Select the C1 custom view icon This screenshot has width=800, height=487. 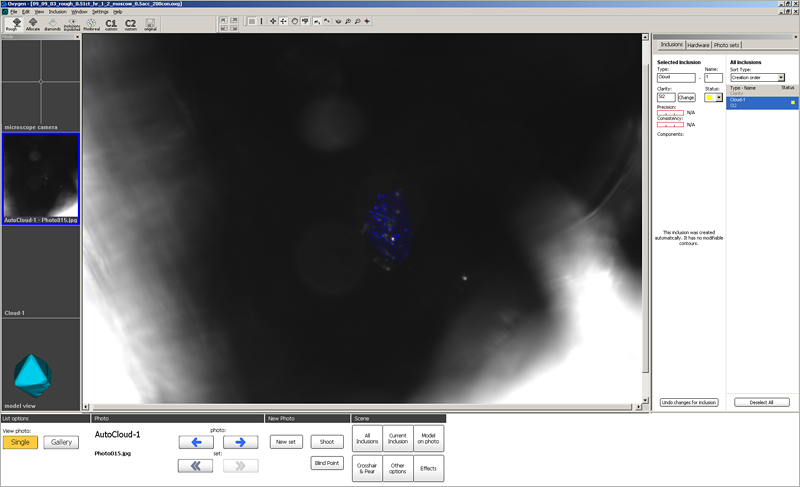pyautogui.click(x=111, y=24)
